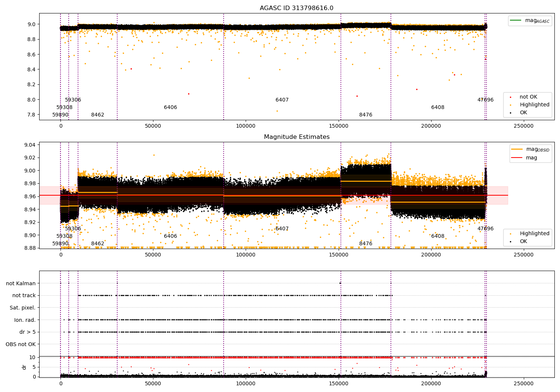560x392 pixels.
Task: Select the 'not Kalman' flag label
Action: 21,284
